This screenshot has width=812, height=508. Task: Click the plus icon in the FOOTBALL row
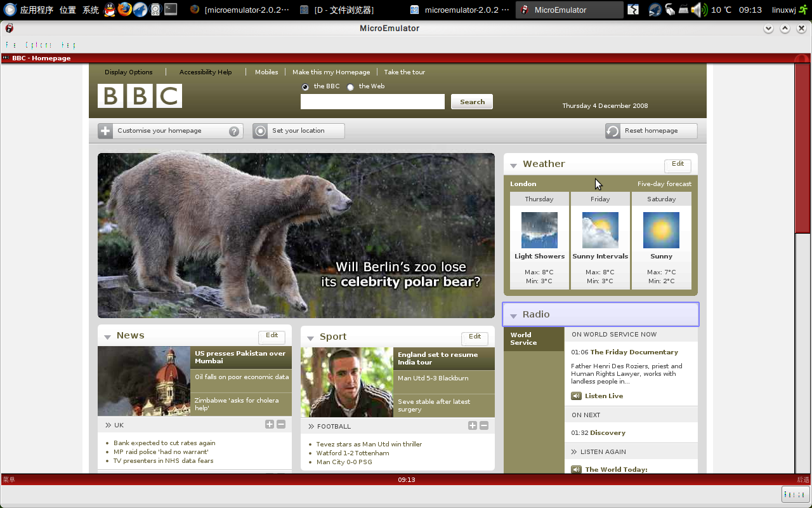point(473,425)
